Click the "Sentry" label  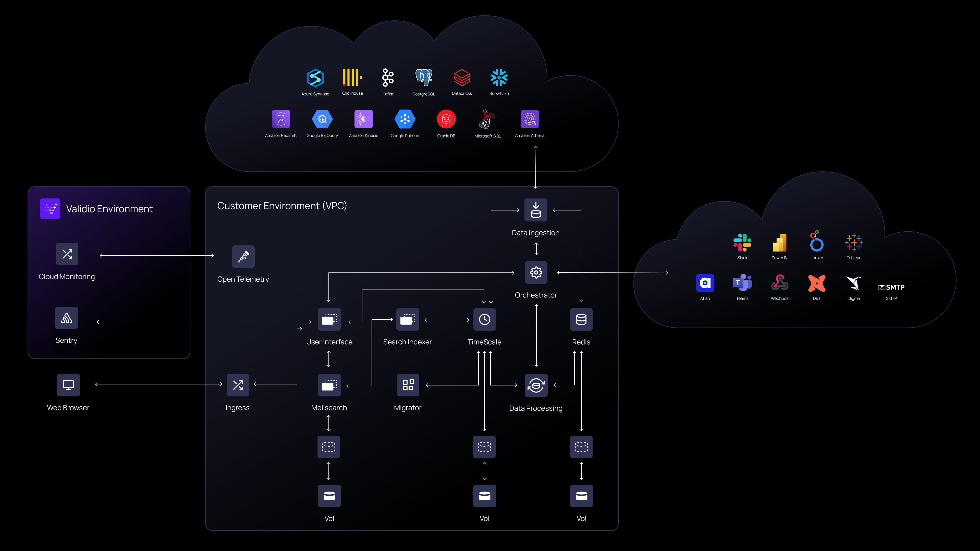[66, 340]
